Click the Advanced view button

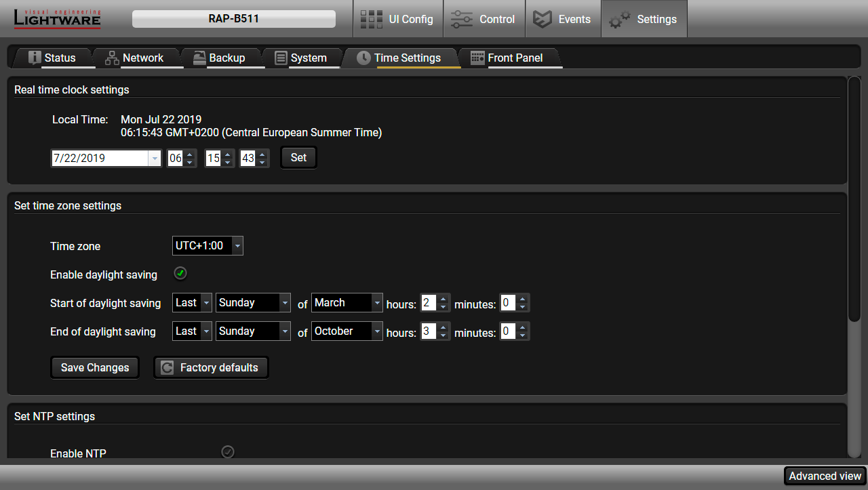pos(825,476)
